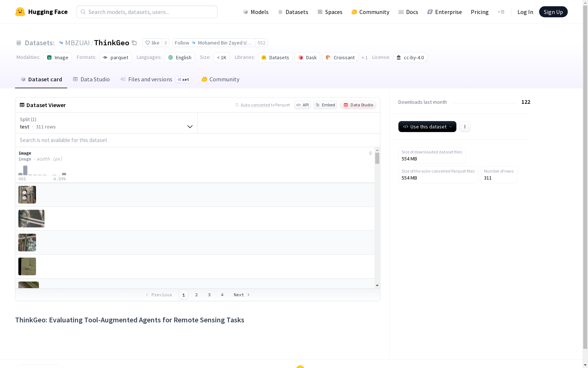Click the Downloads last month value 122
Screen dimensions: 588x368
pyautogui.click(x=526, y=102)
